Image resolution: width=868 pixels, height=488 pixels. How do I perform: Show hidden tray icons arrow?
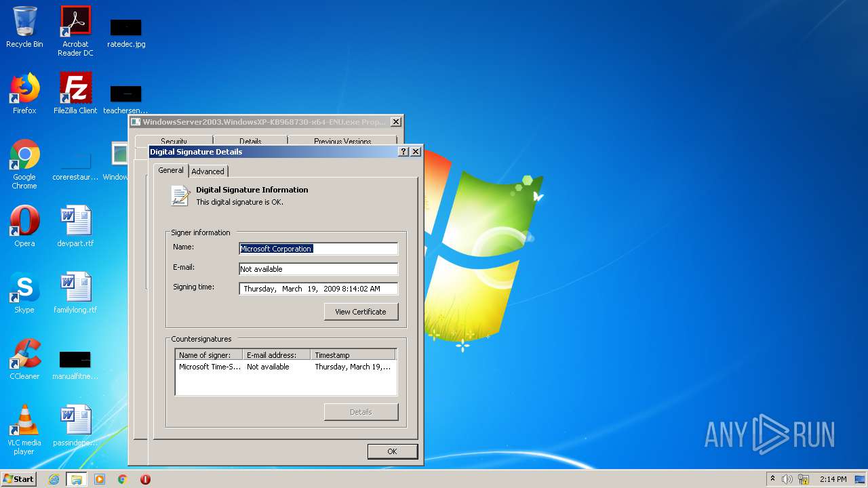(772, 479)
